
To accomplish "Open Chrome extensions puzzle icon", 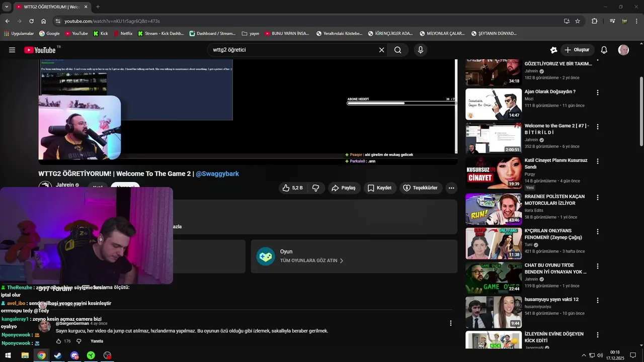I will [x=595, y=21].
